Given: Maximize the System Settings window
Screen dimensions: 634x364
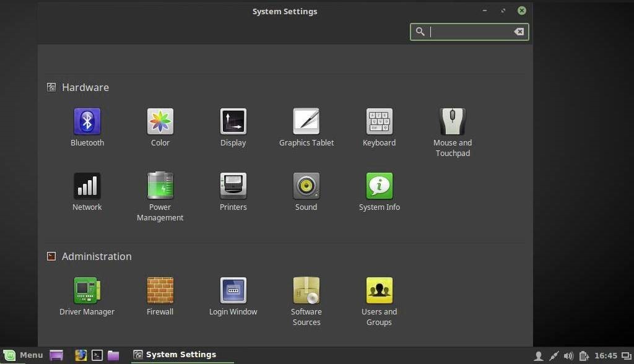Looking at the screenshot, I should (x=503, y=11).
